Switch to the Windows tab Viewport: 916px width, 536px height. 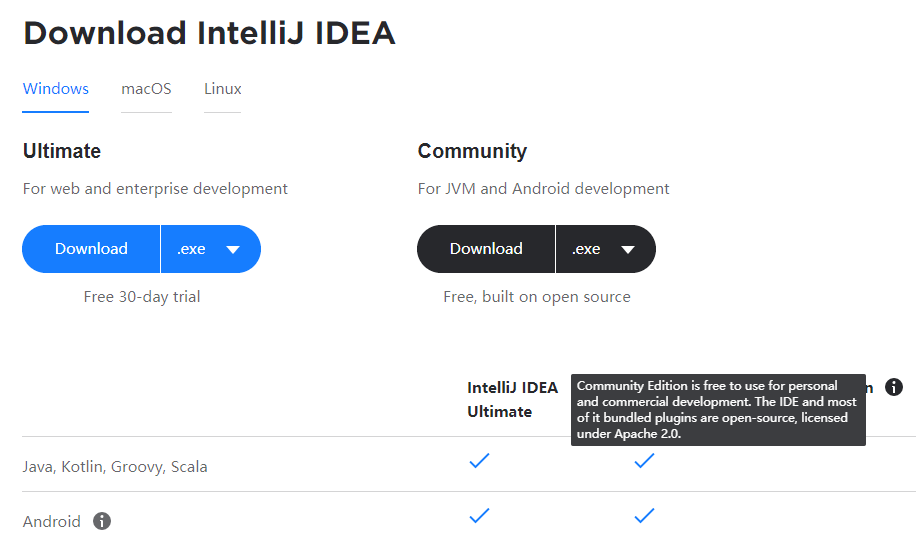tap(55, 89)
